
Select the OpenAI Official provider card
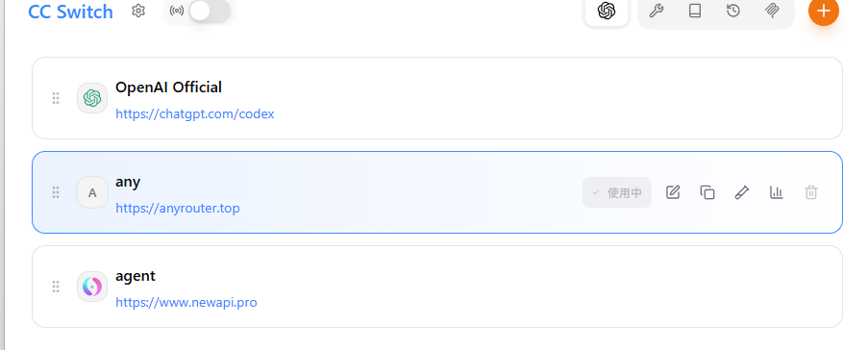pos(437,98)
